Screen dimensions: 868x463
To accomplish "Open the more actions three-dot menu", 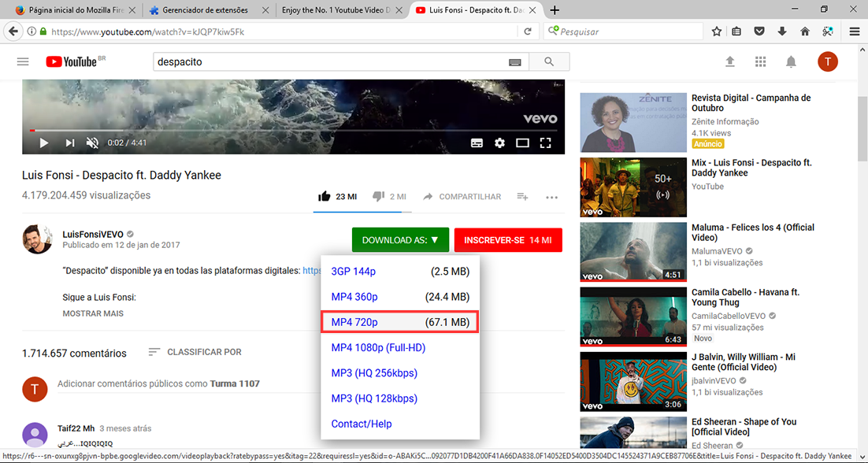I will 552,196.
